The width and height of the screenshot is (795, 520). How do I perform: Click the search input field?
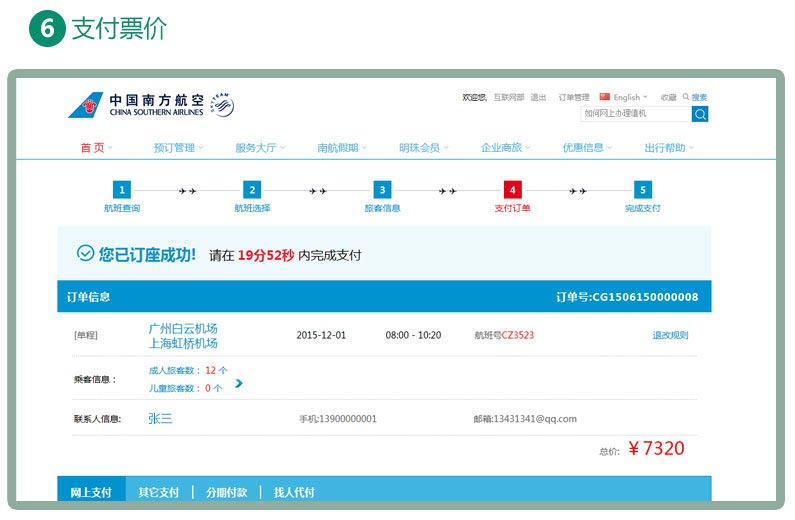point(636,114)
